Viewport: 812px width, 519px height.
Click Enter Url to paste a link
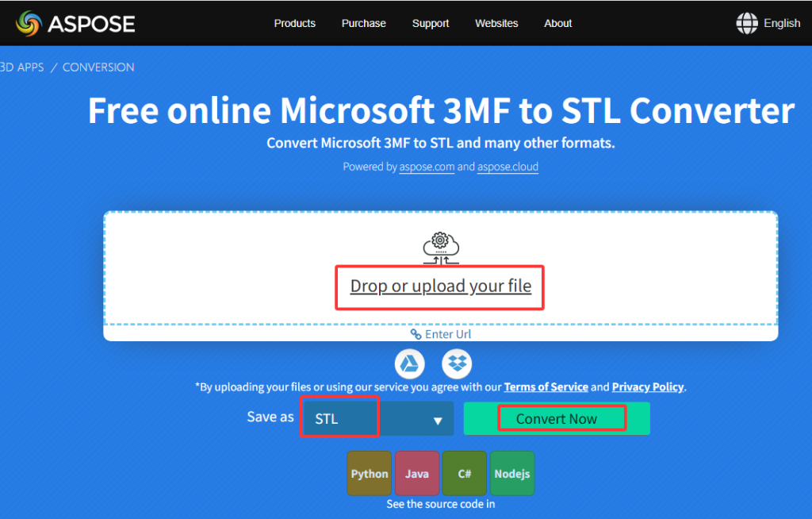(x=440, y=333)
